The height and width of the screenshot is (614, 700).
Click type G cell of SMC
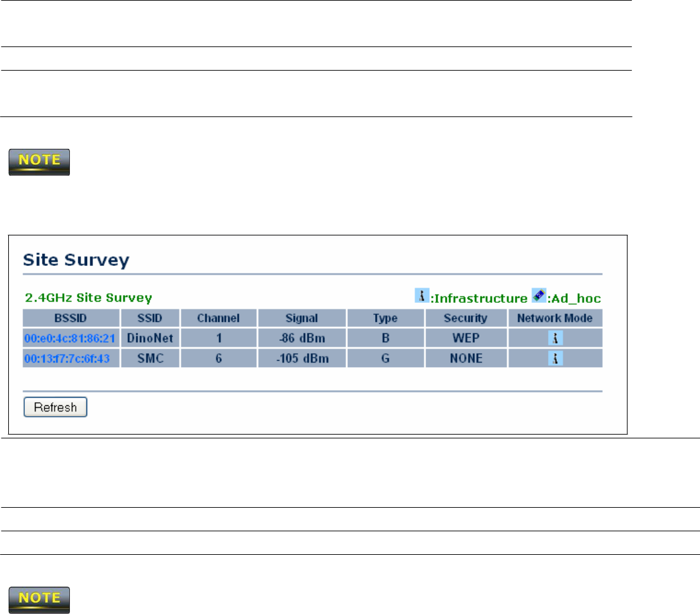click(385, 358)
